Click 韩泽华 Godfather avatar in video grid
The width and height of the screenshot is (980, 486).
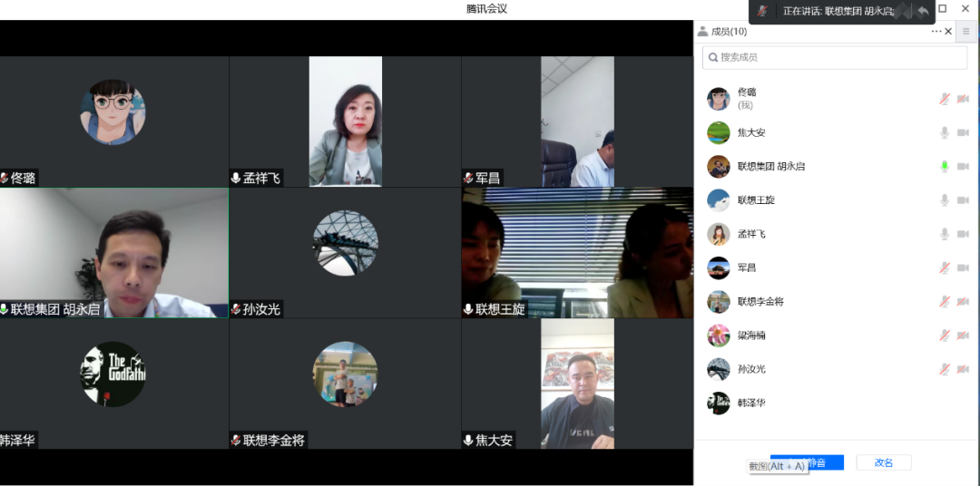click(x=113, y=374)
